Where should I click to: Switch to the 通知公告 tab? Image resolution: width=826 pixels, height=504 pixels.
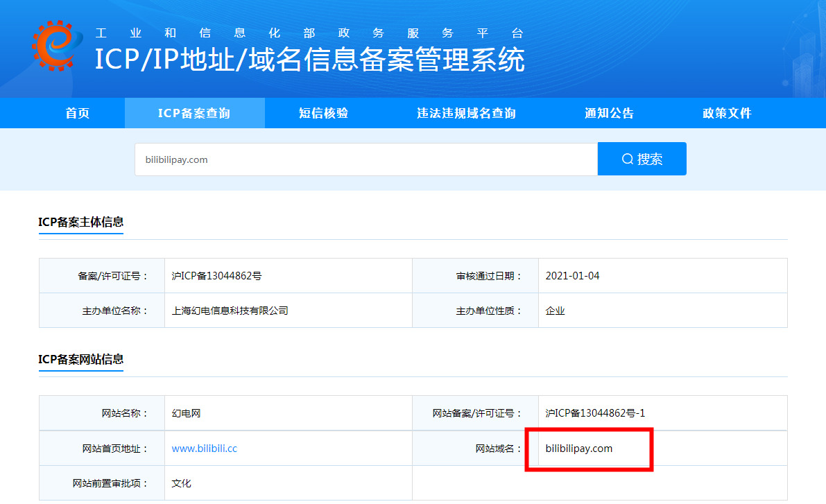point(609,113)
